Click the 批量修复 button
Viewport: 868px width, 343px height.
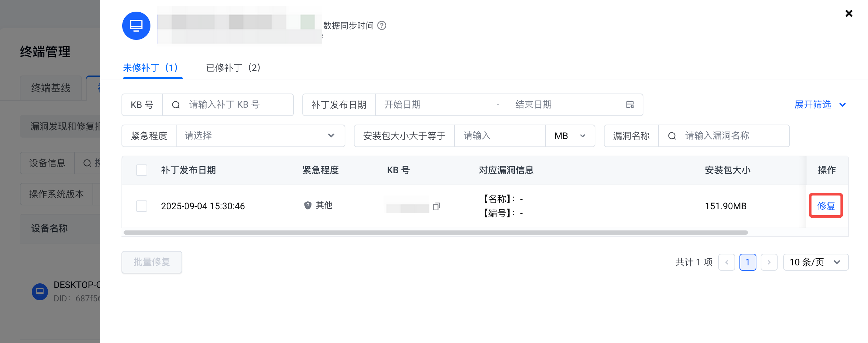point(151,262)
